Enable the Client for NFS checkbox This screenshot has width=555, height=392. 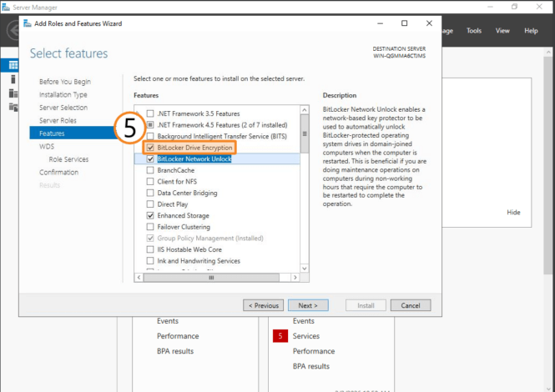click(x=150, y=182)
